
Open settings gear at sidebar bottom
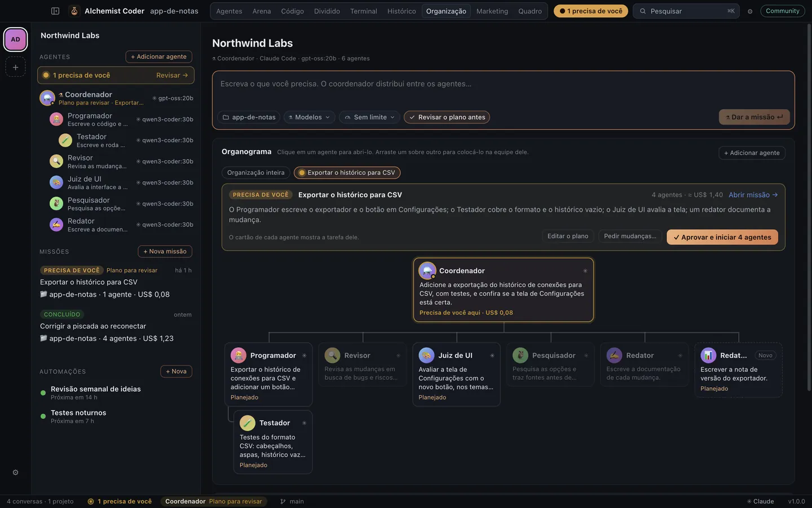pyautogui.click(x=15, y=472)
